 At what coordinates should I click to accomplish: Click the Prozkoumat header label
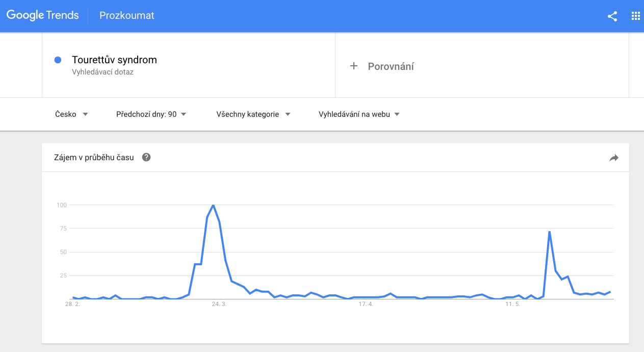click(127, 15)
